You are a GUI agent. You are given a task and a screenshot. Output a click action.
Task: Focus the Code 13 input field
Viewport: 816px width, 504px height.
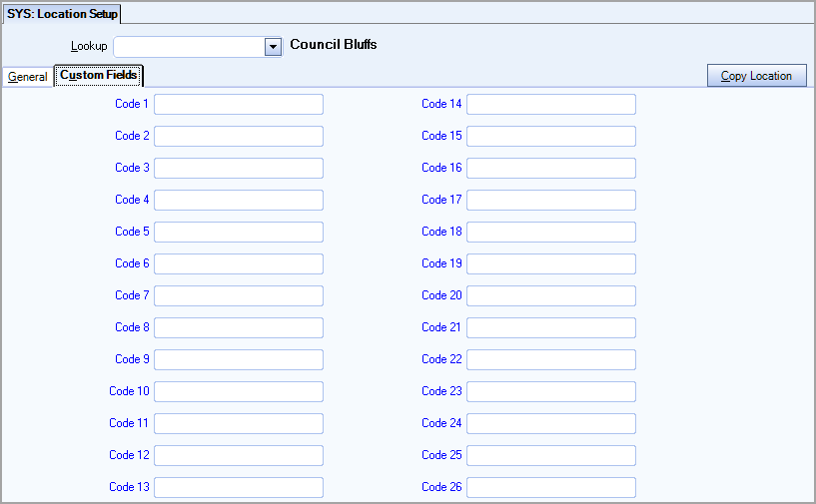click(x=239, y=487)
